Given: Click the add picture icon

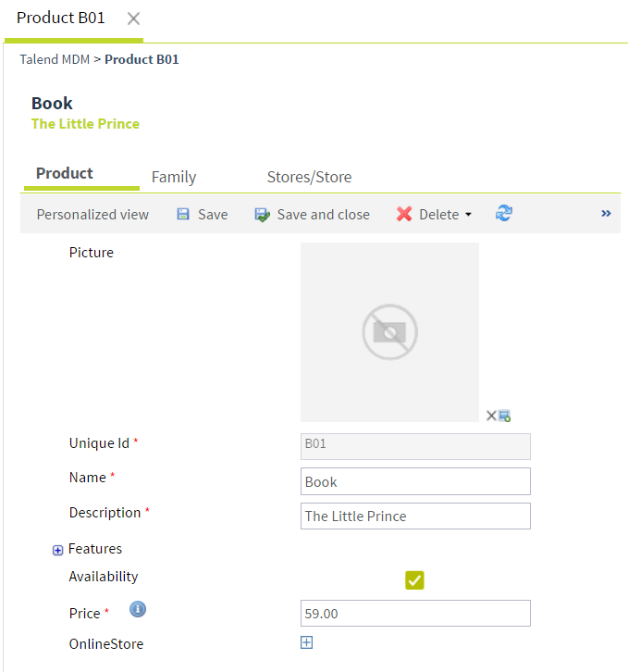Looking at the screenshot, I should tap(505, 416).
